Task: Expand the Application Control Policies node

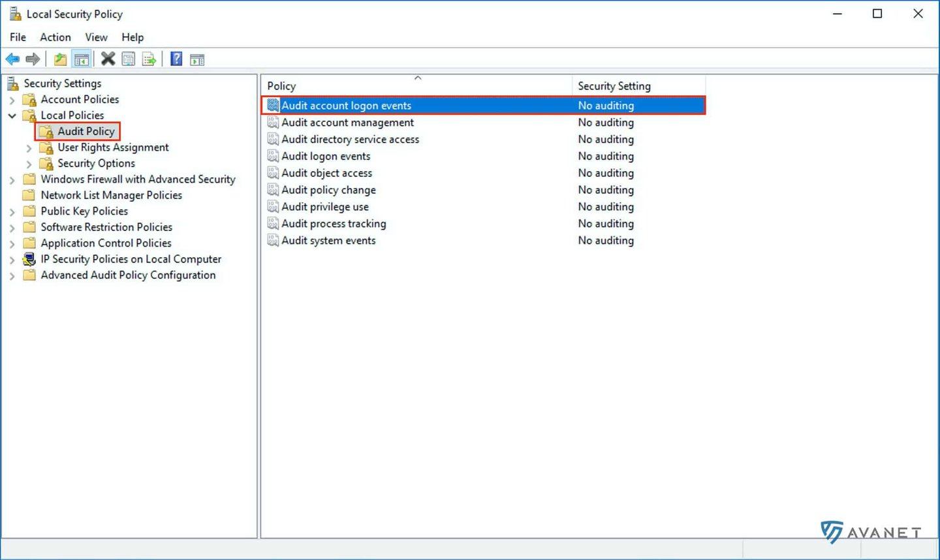Action: [x=12, y=244]
